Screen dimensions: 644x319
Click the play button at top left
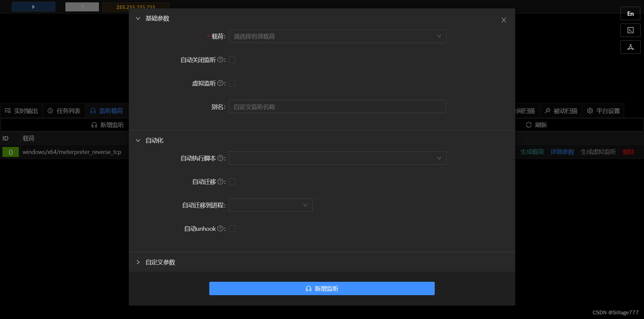pyautogui.click(x=34, y=7)
